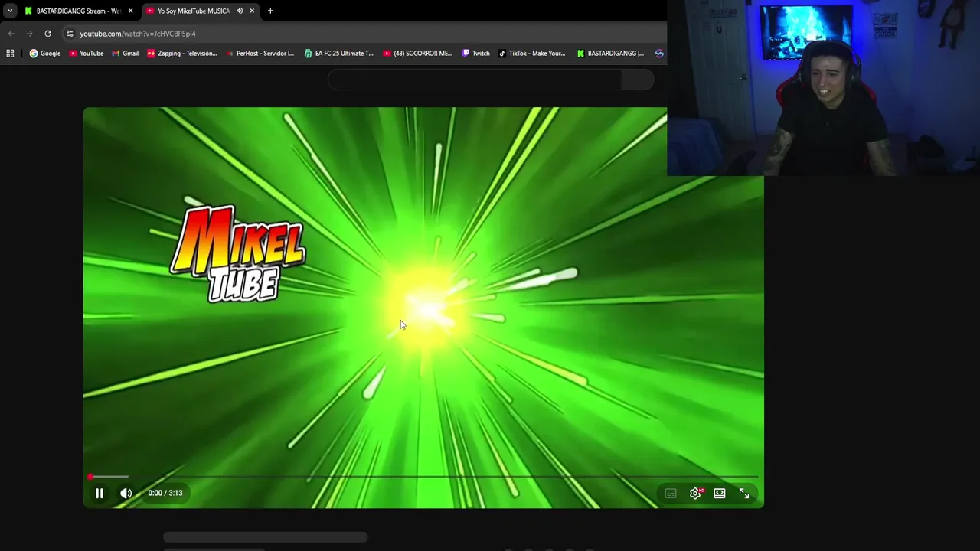Viewport: 980px width, 551px height.
Task: Click the last bookmark icon after BASTARDIGANGG
Action: (x=659, y=54)
